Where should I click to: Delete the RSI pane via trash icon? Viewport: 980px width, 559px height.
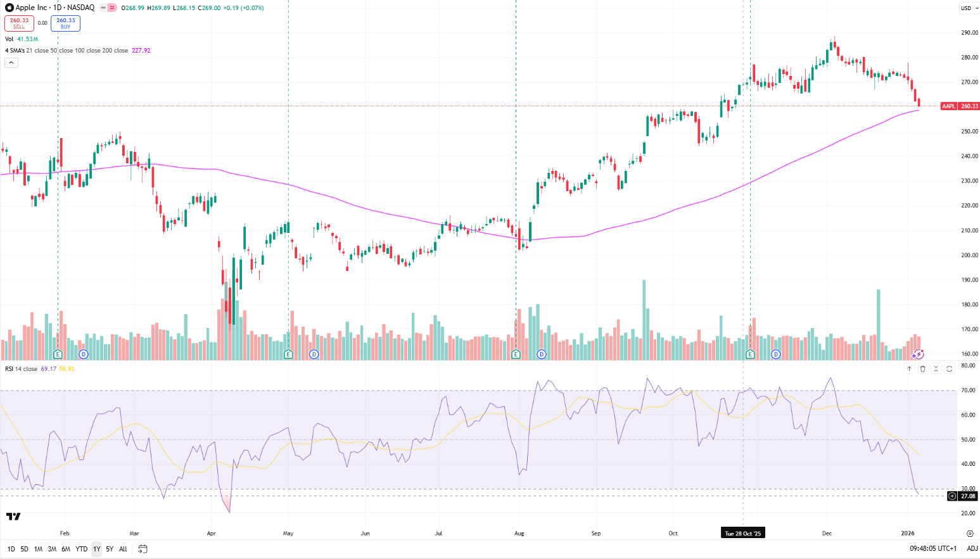click(922, 368)
